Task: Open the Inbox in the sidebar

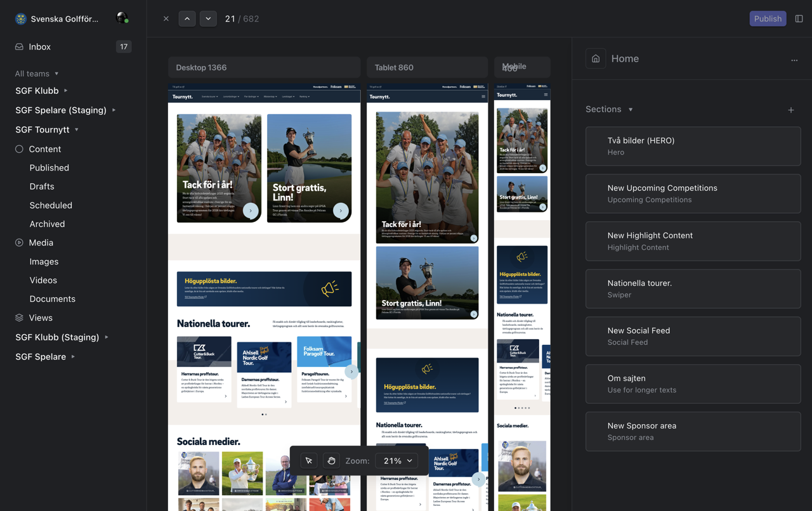Action: coord(39,47)
